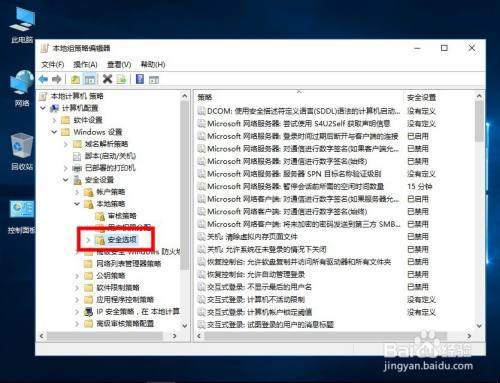
Task: Click the policy list vertical scrollbar down arrow
Action: pos(479,326)
